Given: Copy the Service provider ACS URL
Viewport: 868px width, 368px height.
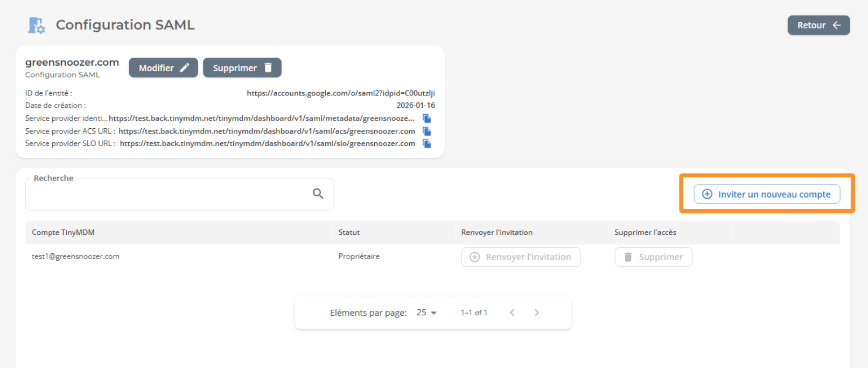Looking at the screenshot, I should (426, 131).
